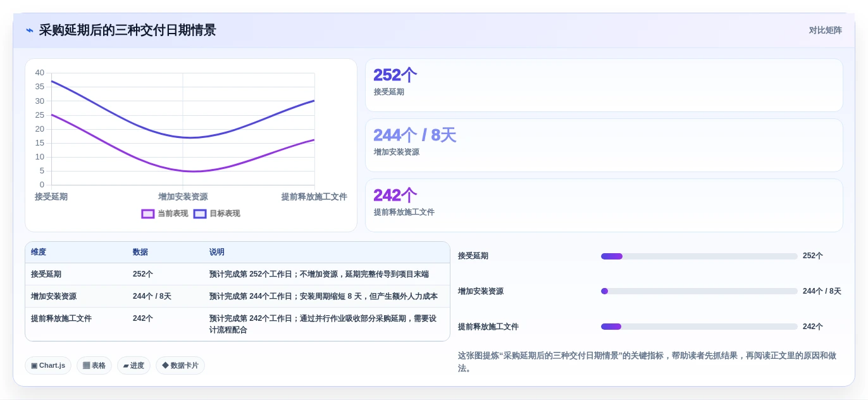Click description starting 预计完成第 252个工作日

(319, 274)
